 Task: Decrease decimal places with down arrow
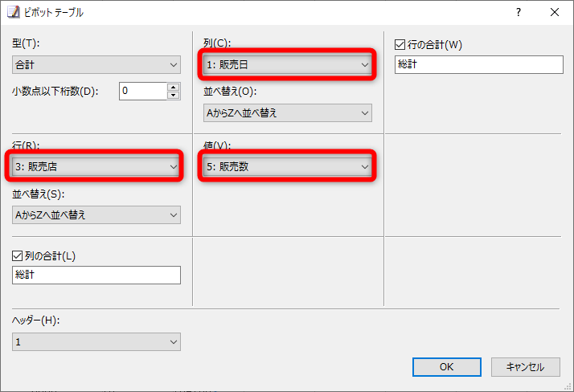[x=173, y=95]
